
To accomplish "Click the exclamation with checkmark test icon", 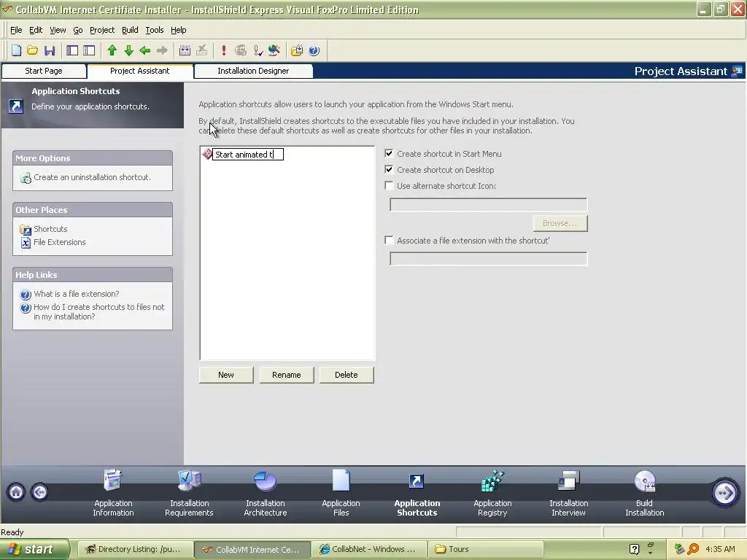I will coord(258,50).
